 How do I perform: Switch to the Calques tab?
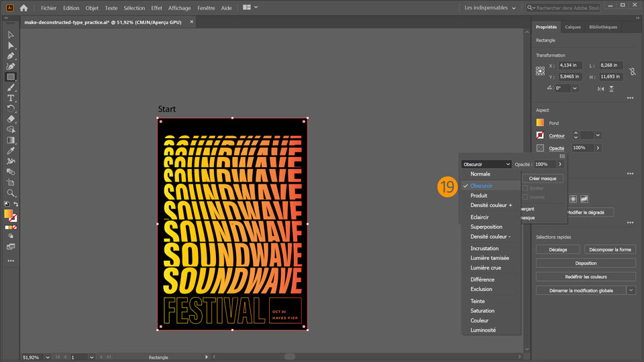point(573,27)
